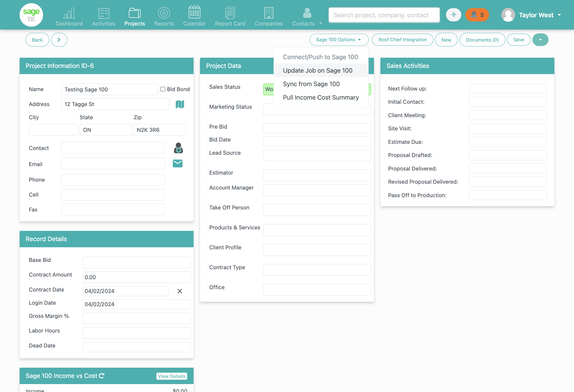Click the envelope email icon
574x392 pixels.
pos(177,163)
